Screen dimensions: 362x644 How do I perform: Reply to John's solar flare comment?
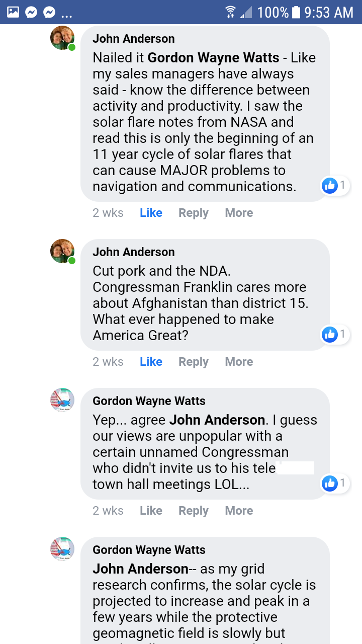(x=194, y=213)
